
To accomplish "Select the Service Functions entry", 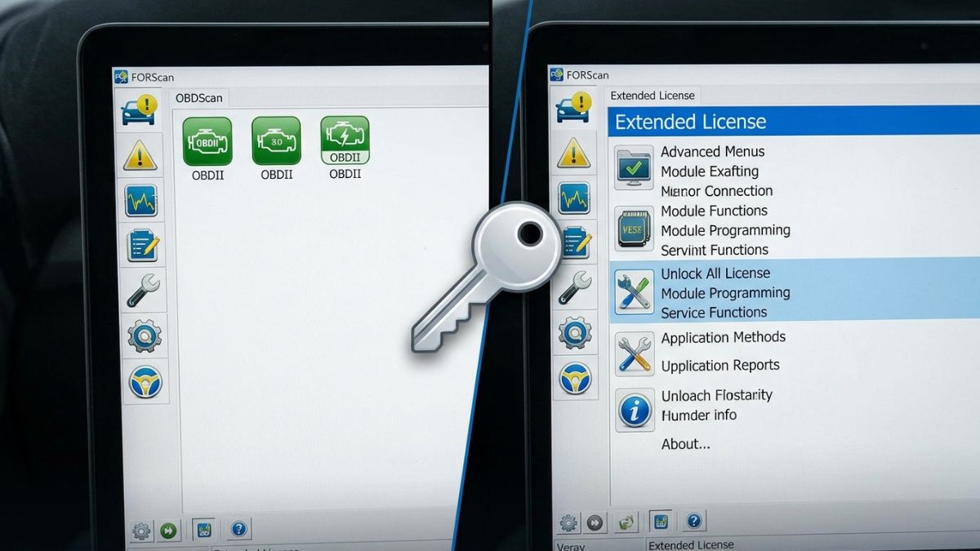I will coord(714,313).
